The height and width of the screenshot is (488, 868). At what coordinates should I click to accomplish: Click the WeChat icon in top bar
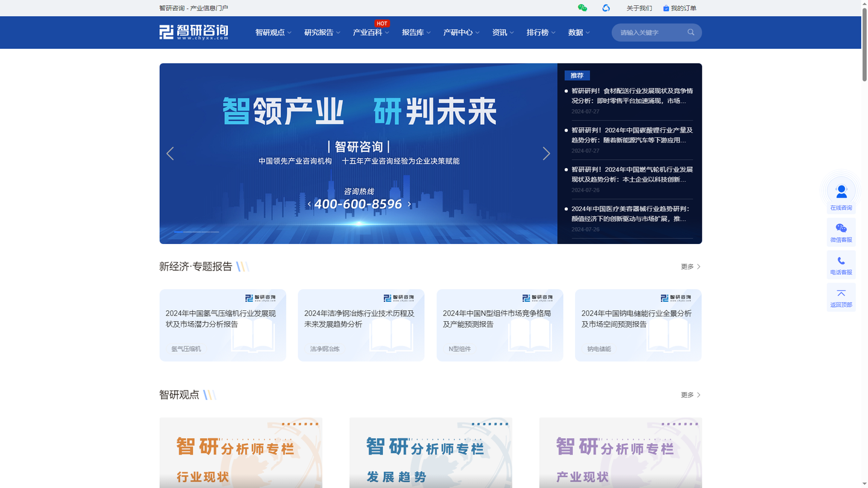click(582, 8)
